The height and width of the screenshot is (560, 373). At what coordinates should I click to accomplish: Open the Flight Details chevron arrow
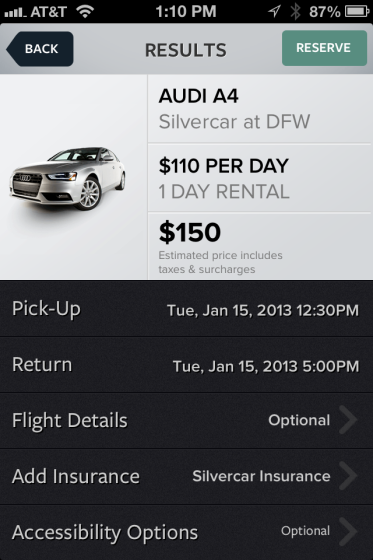pos(348,420)
